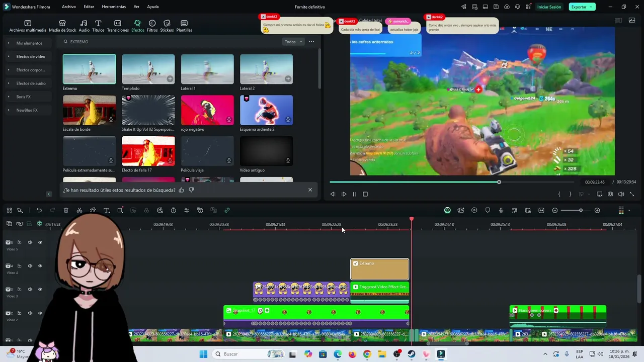This screenshot has width=644, height=362.
Task: Select the text tool in timeline toolbar
Action: pos(107,210)
